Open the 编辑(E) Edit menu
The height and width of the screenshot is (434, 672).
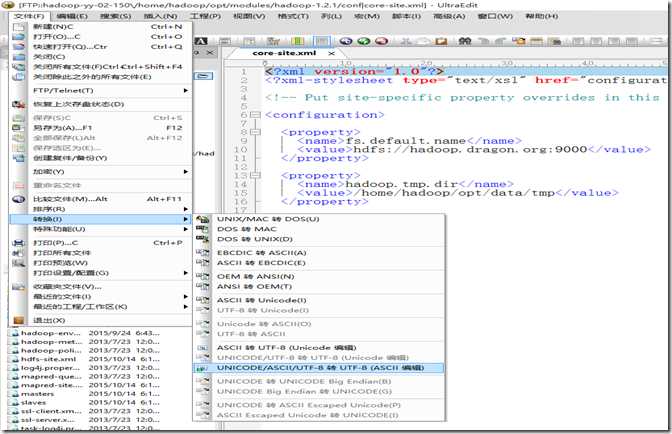click(72, 16)
